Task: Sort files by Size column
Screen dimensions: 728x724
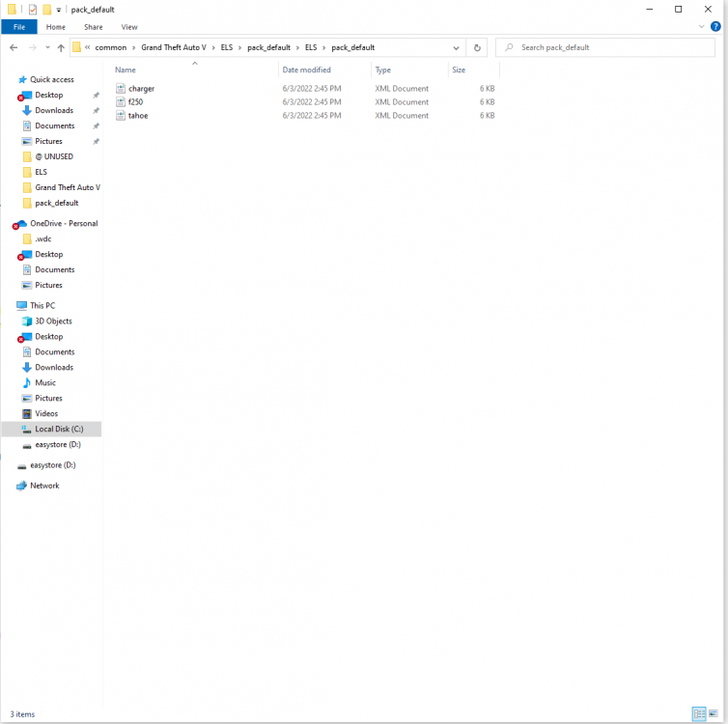Action: point(459,70)
